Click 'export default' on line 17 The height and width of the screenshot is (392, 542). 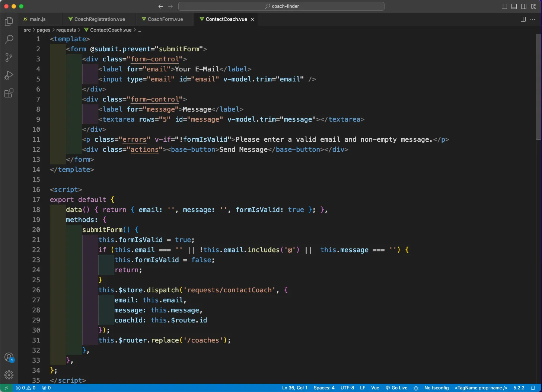(78, 200)
